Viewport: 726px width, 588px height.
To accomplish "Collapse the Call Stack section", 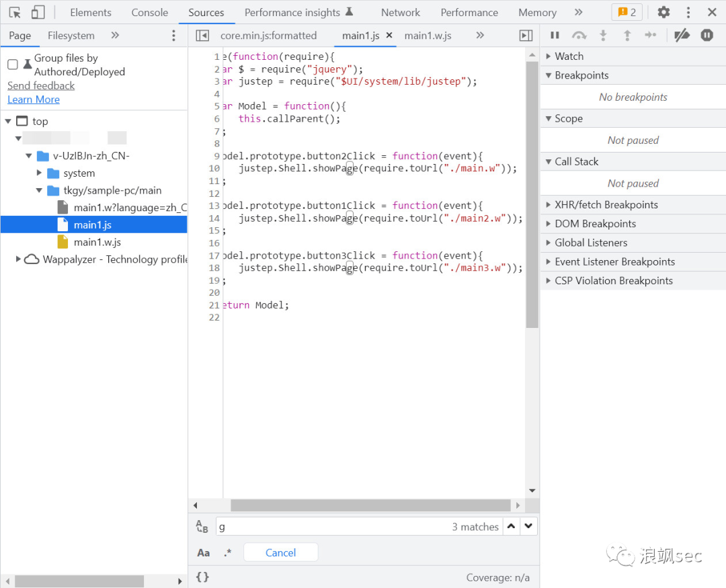I will (633, 161).
